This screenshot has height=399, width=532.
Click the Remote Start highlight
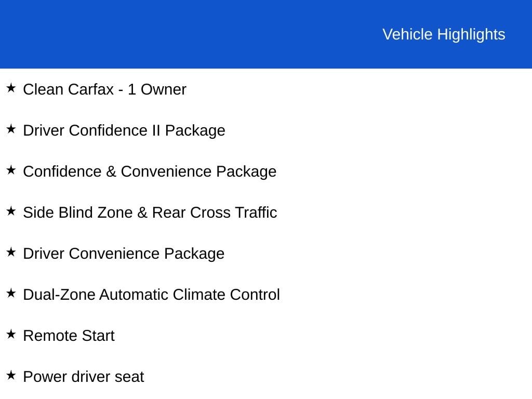[x=69, y=336]
